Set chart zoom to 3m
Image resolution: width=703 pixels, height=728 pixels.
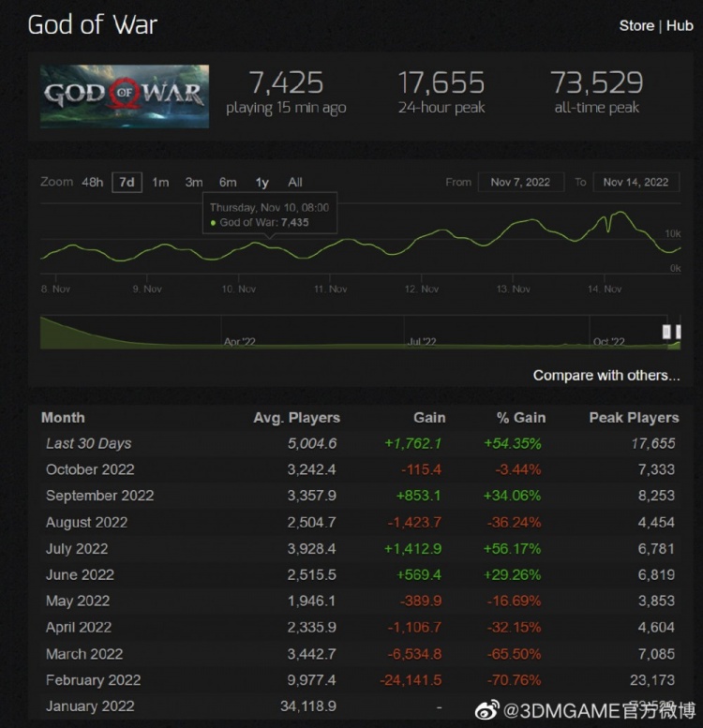194,182
